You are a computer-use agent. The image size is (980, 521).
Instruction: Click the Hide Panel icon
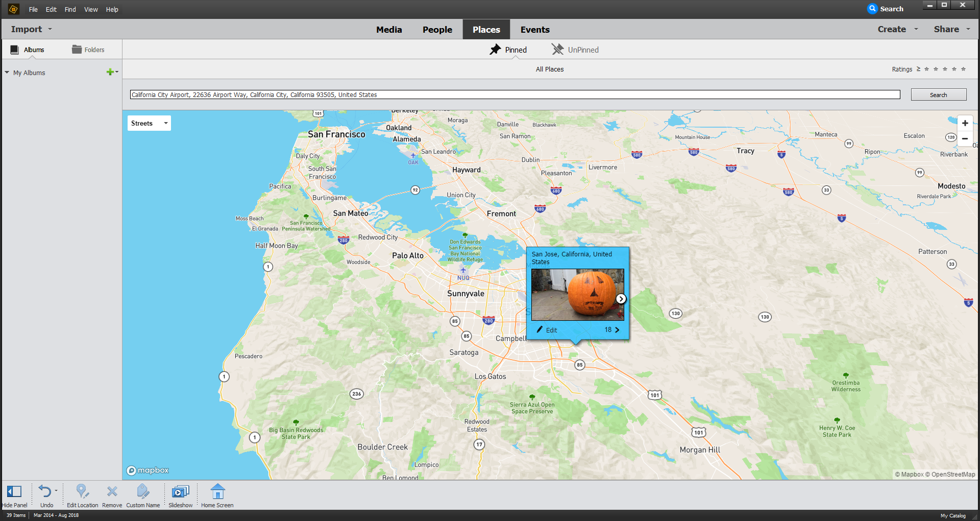coord(14,492)
